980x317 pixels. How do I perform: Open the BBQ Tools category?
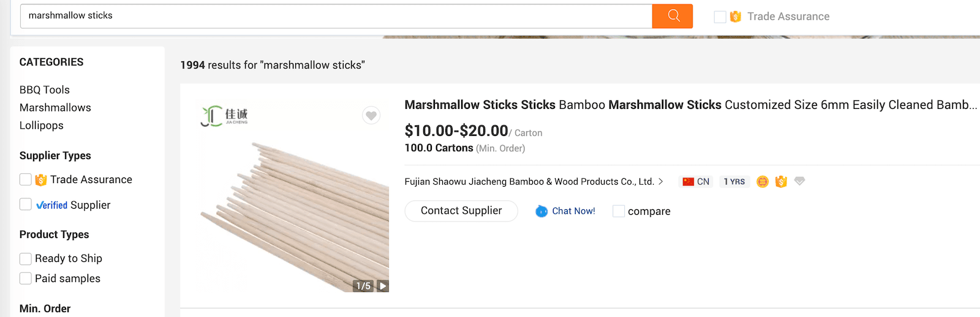click(x=45, y=90)
